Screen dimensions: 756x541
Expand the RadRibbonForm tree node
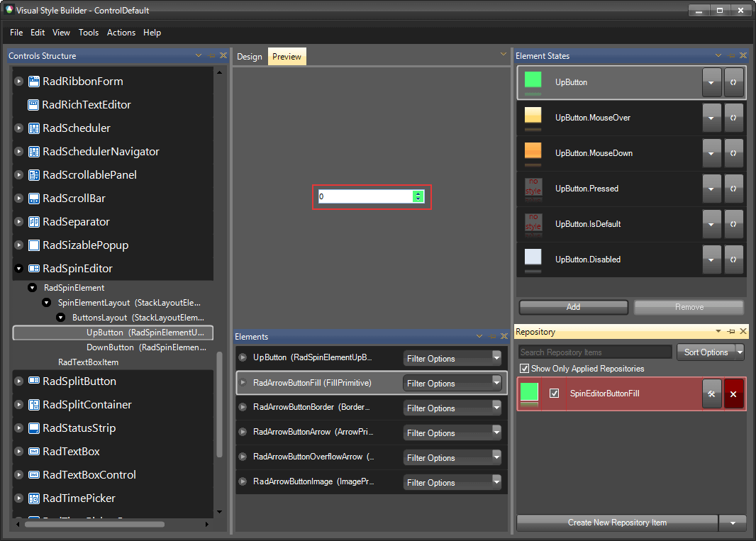pyautogui.click(x=19, y=82)
